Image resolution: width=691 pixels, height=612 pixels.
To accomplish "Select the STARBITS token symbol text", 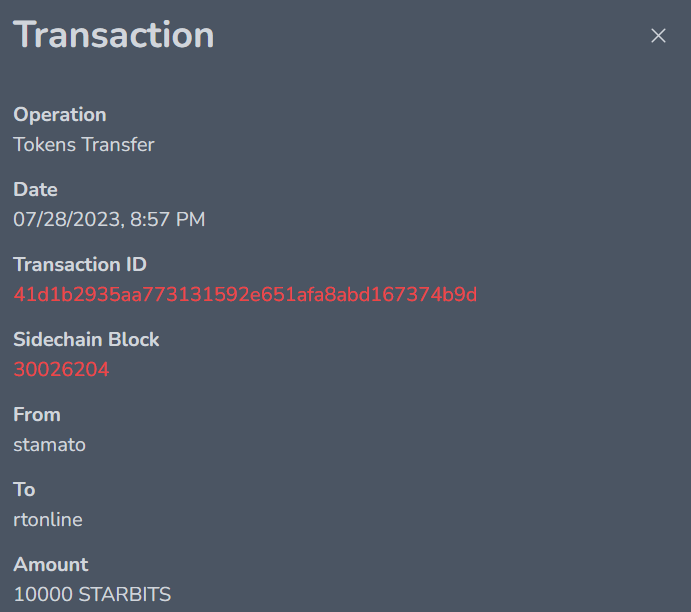I will point(125,594).
